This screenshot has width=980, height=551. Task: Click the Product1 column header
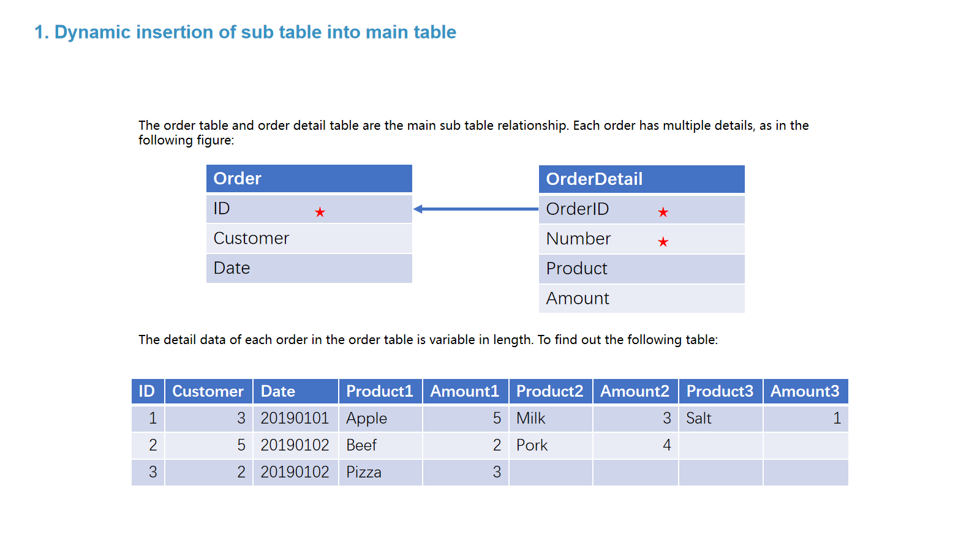tap(380, 391)
